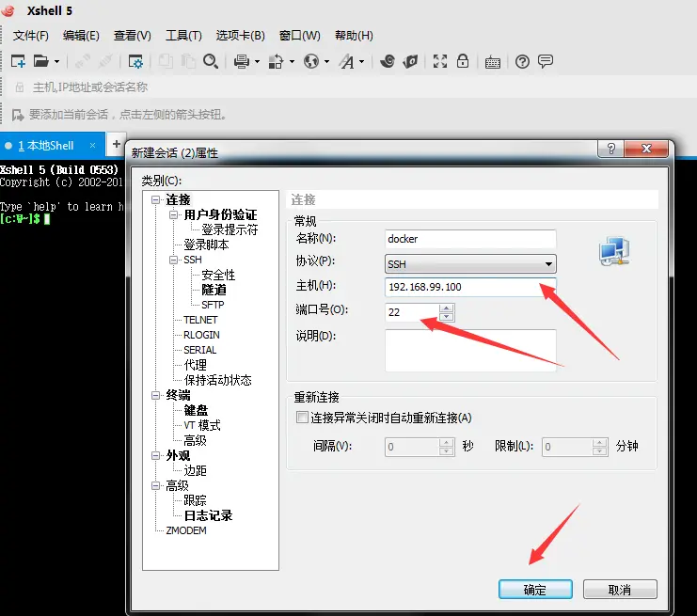Select TELNET in category tree

click(200, 320)
